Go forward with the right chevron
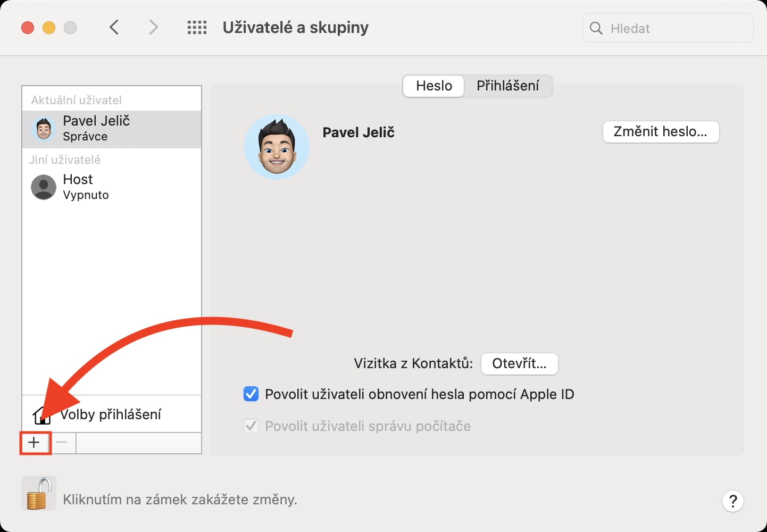 (x=153, y=28)
